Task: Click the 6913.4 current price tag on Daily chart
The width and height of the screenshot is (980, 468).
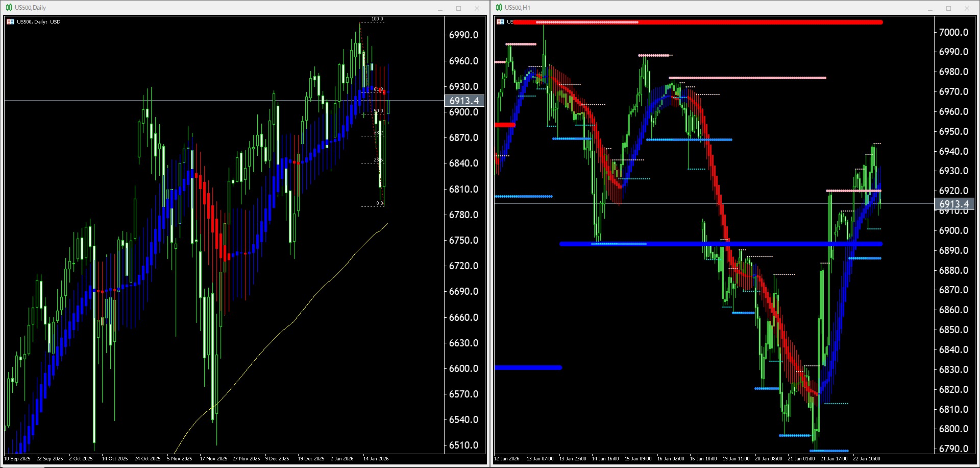Action: tap(464, 101)
